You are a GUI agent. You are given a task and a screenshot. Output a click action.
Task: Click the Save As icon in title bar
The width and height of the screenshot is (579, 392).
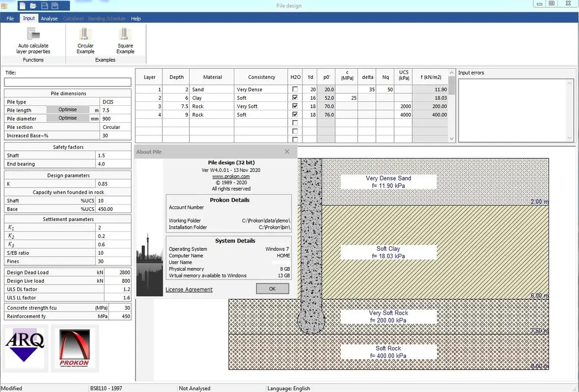(x=55, y=5)
